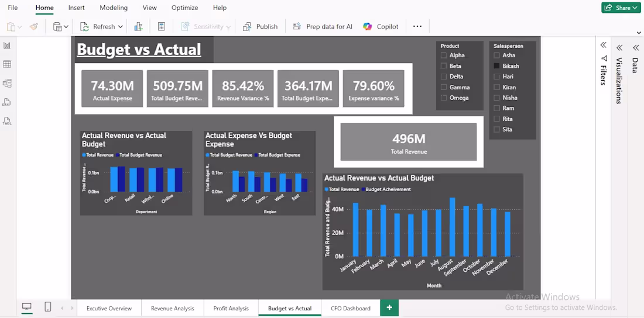Uncheck the Bikash salesperson checkbox

tap(496, 66)
